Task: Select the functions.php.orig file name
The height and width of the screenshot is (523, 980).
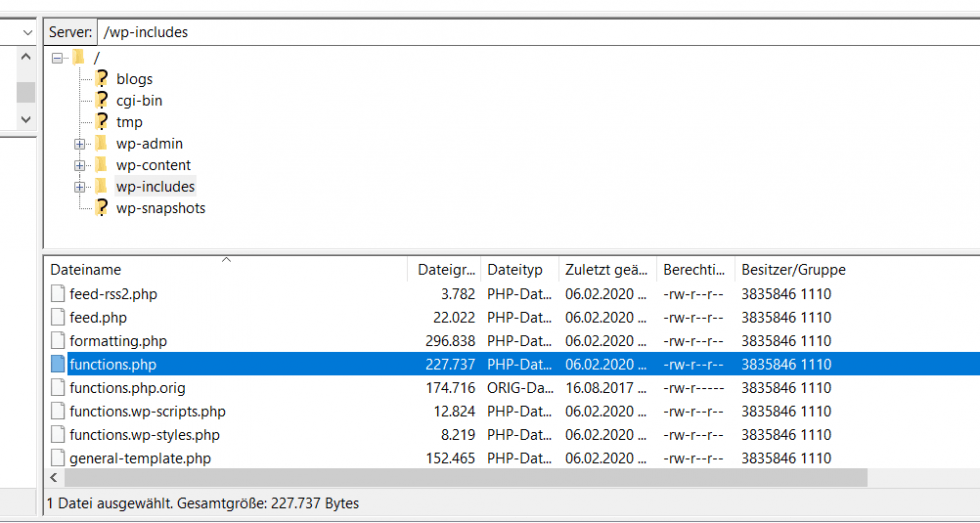Action: click(x=128, y=388)
